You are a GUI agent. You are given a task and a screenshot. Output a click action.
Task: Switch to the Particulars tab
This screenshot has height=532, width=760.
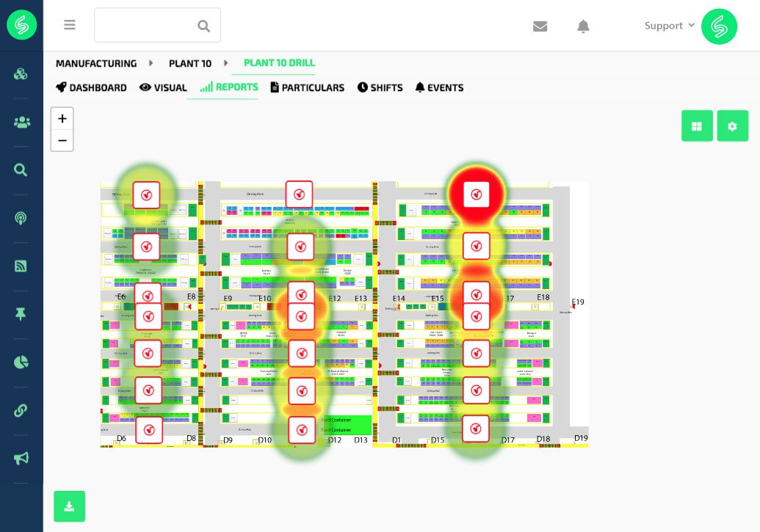point(307,88)
